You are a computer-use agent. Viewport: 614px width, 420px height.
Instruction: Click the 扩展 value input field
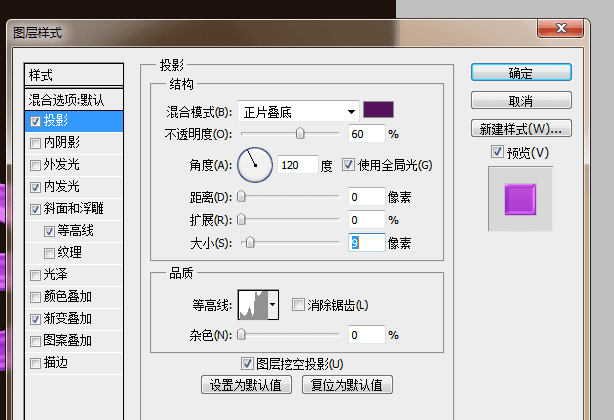(367, 220)
